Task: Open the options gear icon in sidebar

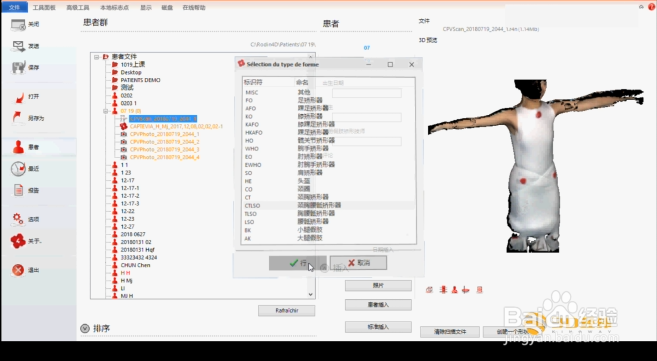Action: click(x=18, y=219)
